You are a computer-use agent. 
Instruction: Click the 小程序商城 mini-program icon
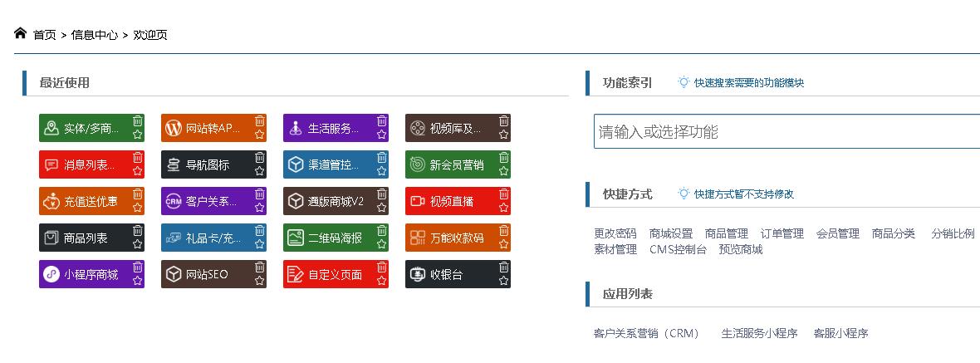tap(51, 274)
